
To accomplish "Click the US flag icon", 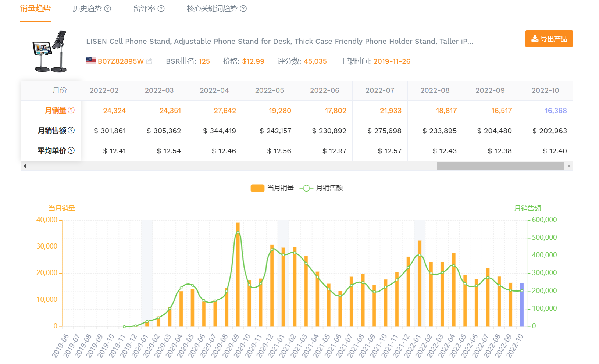I will (x=91, y=61).
